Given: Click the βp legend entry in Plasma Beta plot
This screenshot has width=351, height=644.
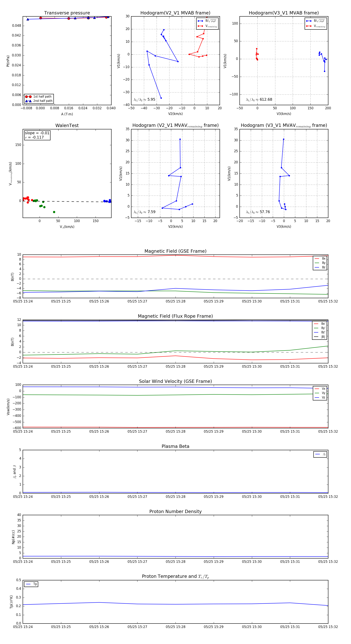Looking at the screenshot, I should [320, 454].
